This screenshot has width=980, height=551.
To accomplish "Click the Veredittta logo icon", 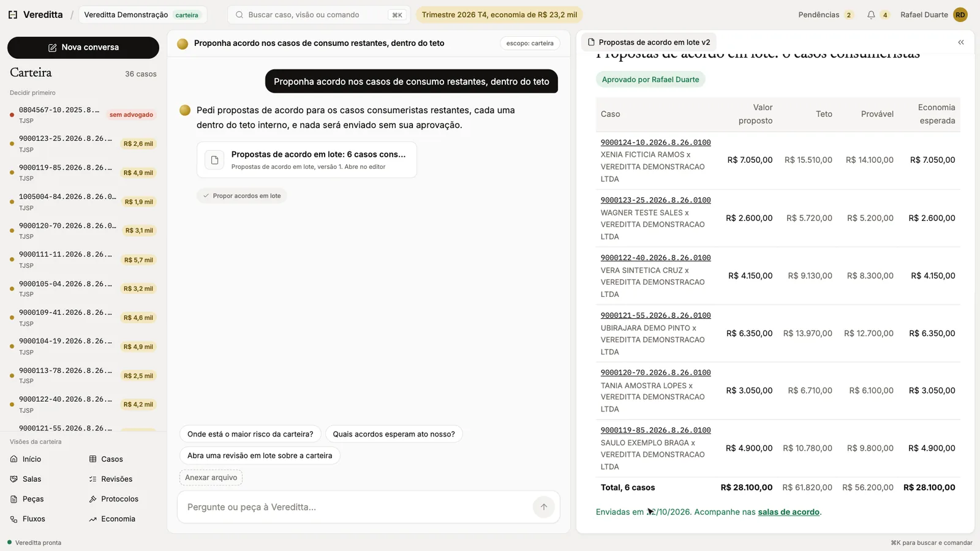I will (x=13, y=15).
